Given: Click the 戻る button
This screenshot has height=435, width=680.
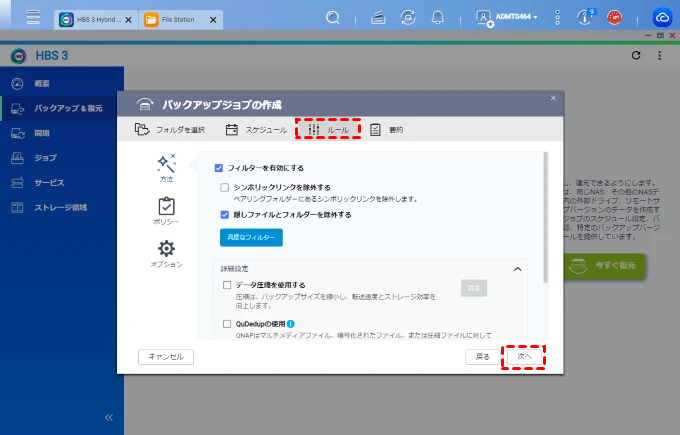Looking at the screenshot, I should tap(482, 357).
